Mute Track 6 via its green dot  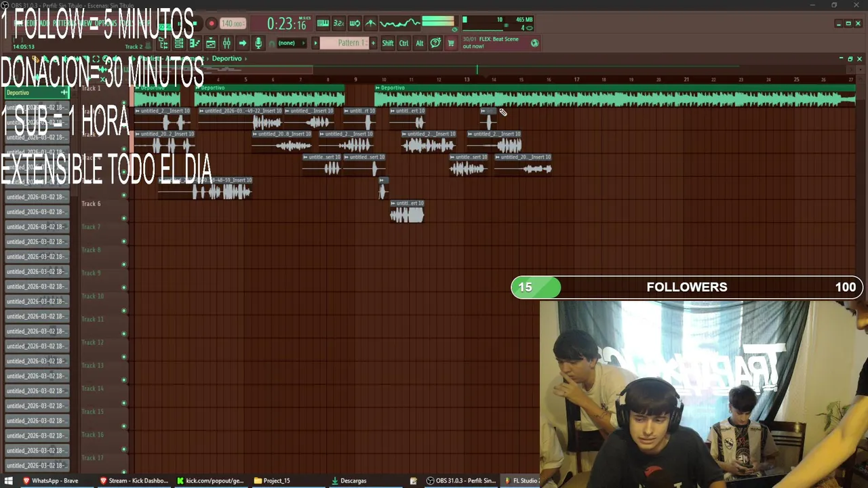coord(124,218)
